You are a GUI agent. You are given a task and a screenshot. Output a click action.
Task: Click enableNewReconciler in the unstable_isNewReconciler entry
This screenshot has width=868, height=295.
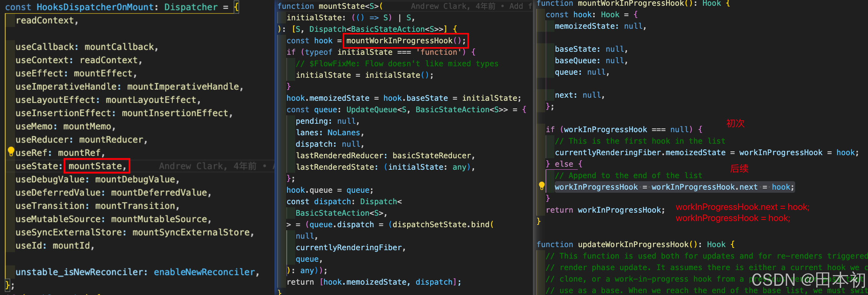click(204, 272)
